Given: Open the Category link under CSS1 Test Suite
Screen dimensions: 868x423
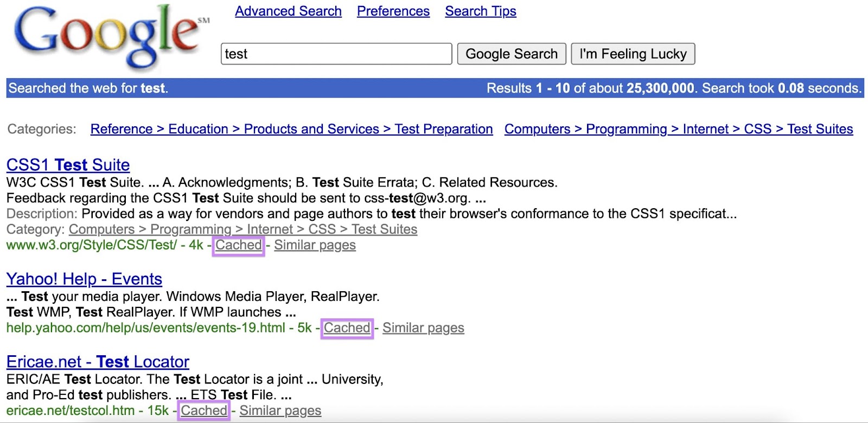Looking at the screenshot, I should point(243,229).
